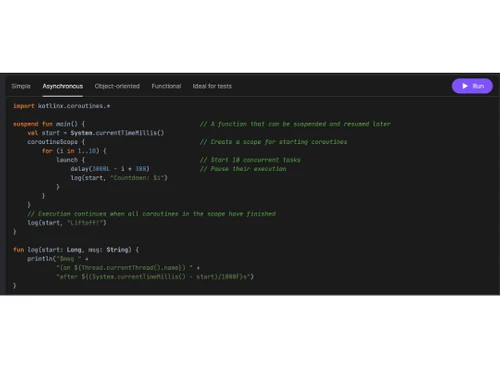Screen dimensions: 500x375
Task: Switch to the Simple tab
Action: [21, 86]
